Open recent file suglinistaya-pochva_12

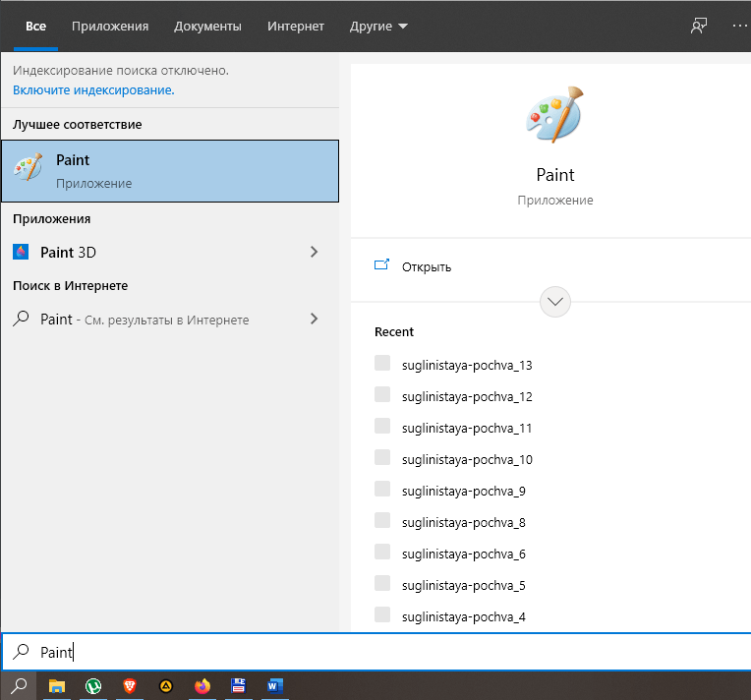pyautogui.click(x=467, y=397)
